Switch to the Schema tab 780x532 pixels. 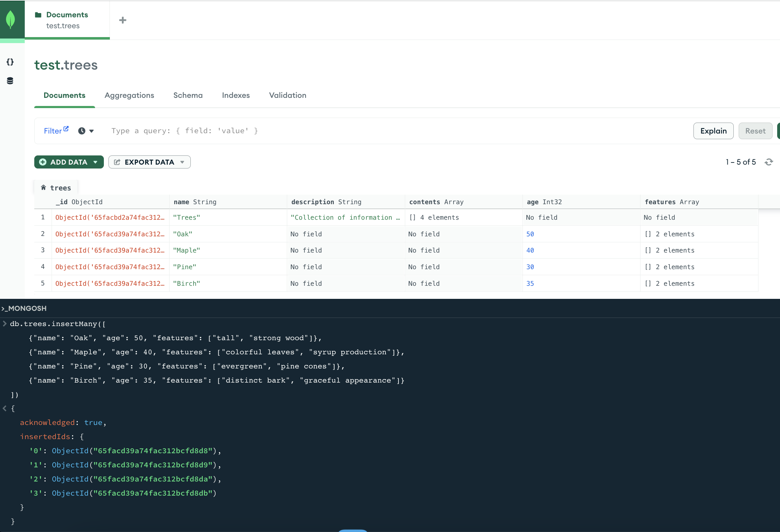(188, 95)
